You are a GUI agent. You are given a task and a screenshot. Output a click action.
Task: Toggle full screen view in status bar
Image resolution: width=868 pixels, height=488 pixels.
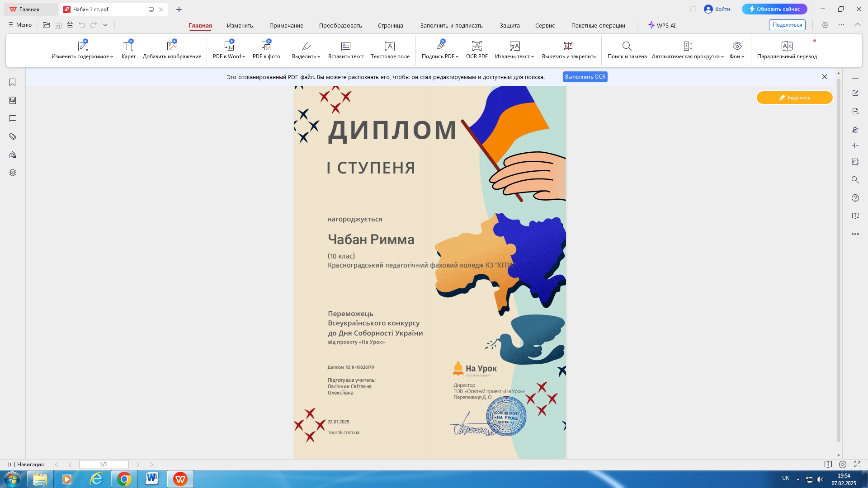[857, 465]
